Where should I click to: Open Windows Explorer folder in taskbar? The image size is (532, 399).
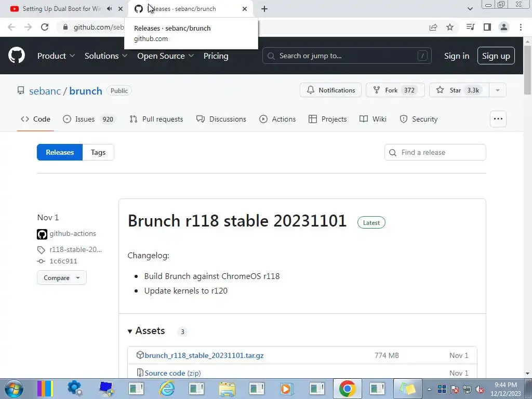point(227,389)
